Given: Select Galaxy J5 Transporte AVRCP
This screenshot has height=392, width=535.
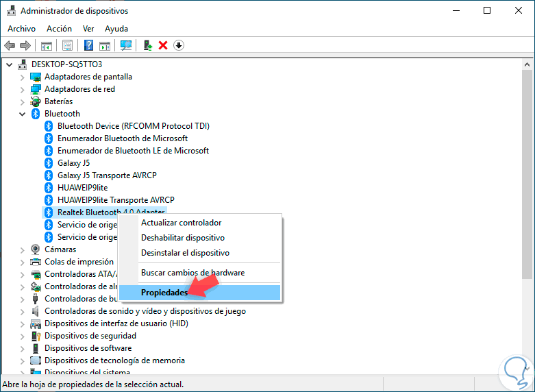Looking at the screenshot, I should coord(107,175).
